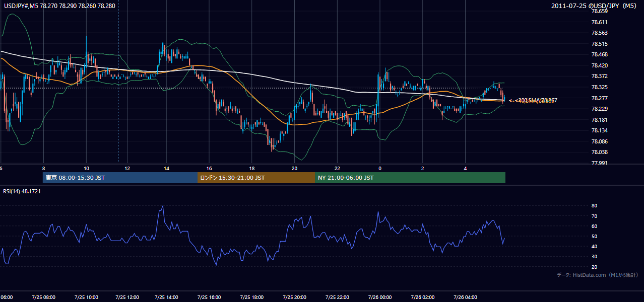
Task: Click the 2011-07-25 USD/JPY (M5) chart title
Action: tap(595, 6)
